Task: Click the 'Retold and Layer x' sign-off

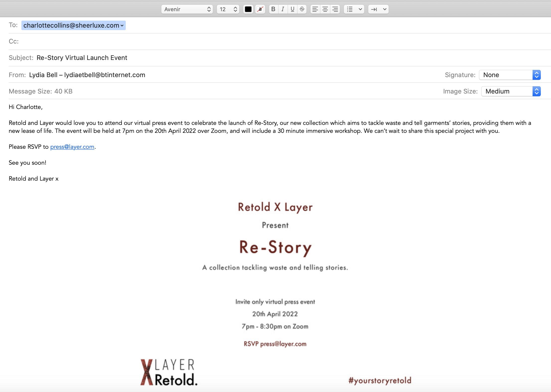Action: point(34,179)
